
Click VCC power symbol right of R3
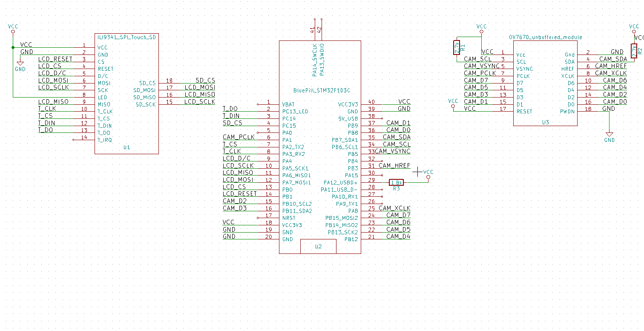pos(428,174)
